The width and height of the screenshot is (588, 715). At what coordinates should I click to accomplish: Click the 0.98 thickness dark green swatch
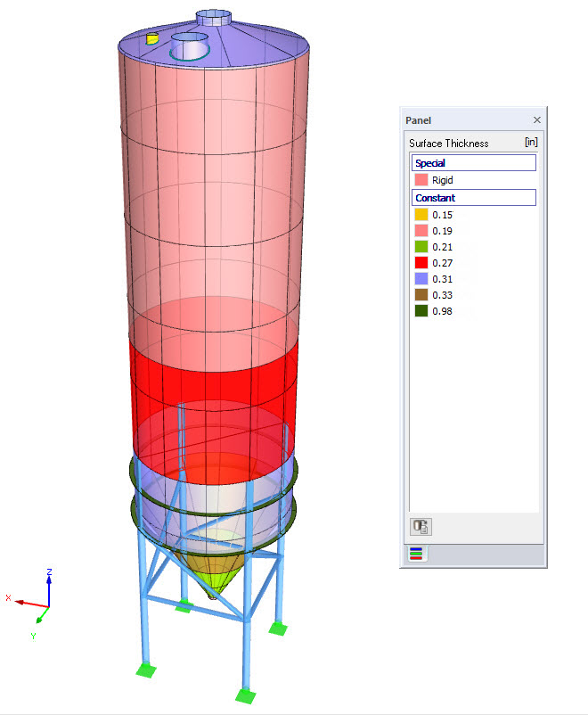[421, 310]
